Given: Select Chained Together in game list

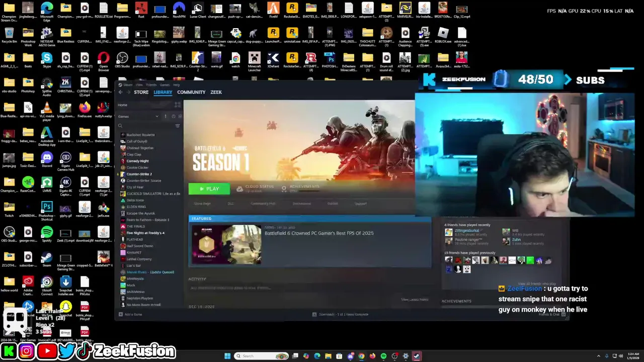Looking at the screenshot, I should (x=140, y=148).
